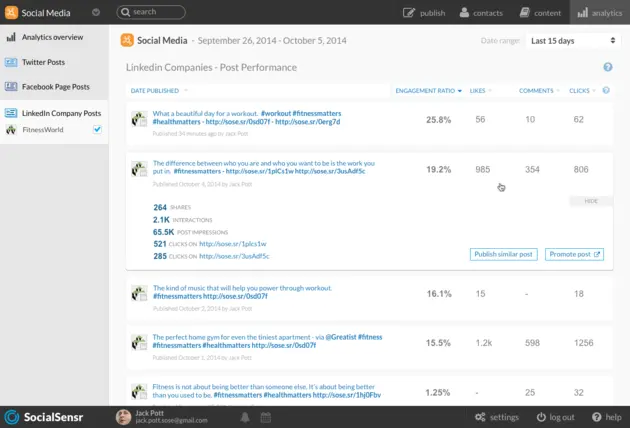Open the content menu
Image resolution: width=630 pixels, height=428 pixels.
coord(540,13)
